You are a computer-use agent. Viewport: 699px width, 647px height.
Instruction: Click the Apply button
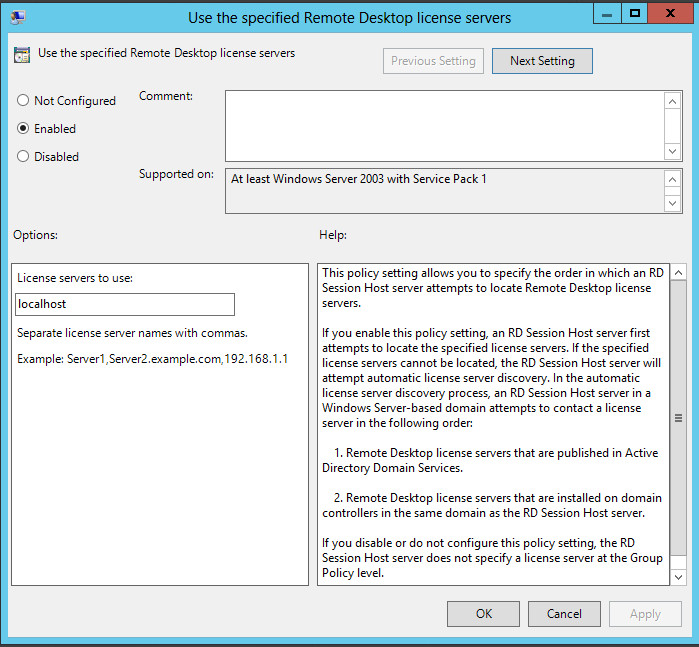click(645, 614)
